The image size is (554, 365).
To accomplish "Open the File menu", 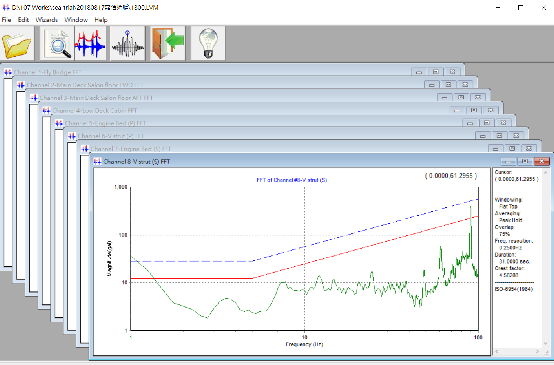I will [x=6, y=19].
